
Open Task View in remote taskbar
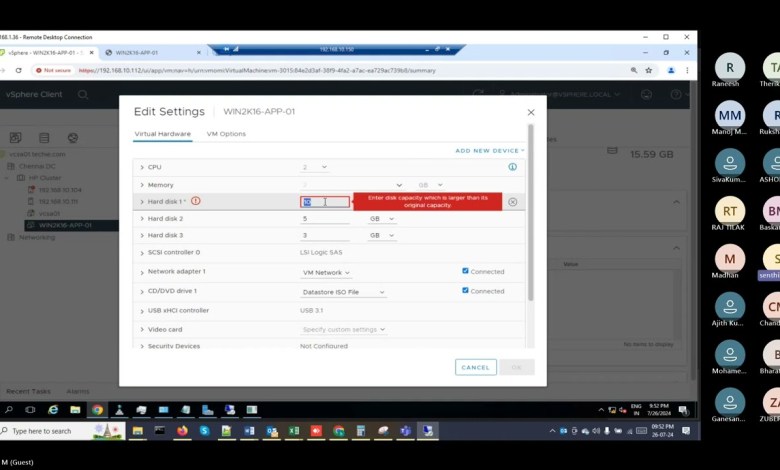pos(30,410)
